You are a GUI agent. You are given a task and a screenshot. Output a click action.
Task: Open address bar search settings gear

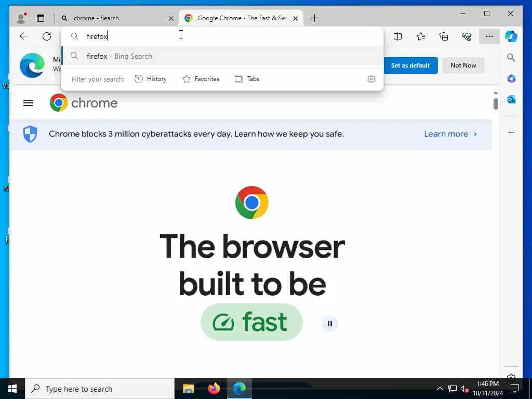[x=371, y=79]
